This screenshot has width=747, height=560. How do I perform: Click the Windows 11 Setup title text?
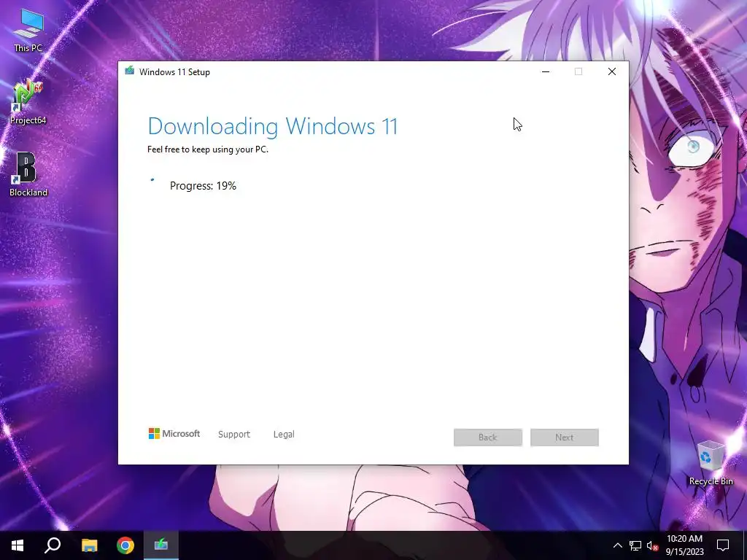(x=174, y=72)
